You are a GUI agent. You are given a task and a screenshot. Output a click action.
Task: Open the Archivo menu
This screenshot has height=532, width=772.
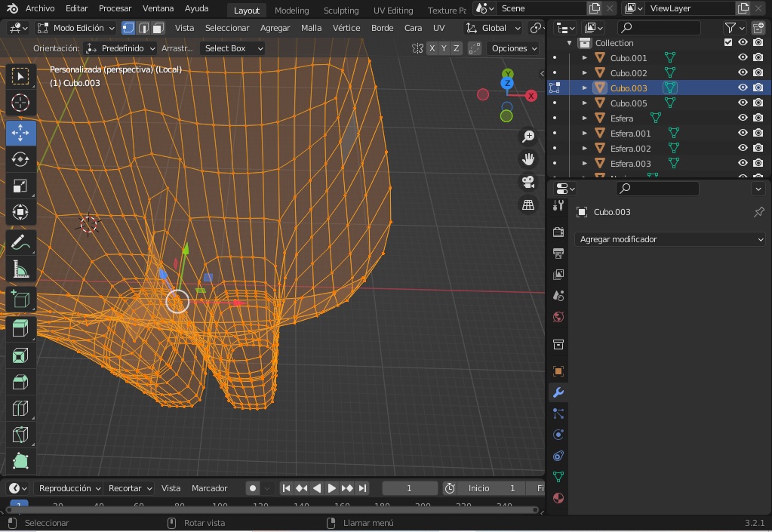(x=39, y=9)
